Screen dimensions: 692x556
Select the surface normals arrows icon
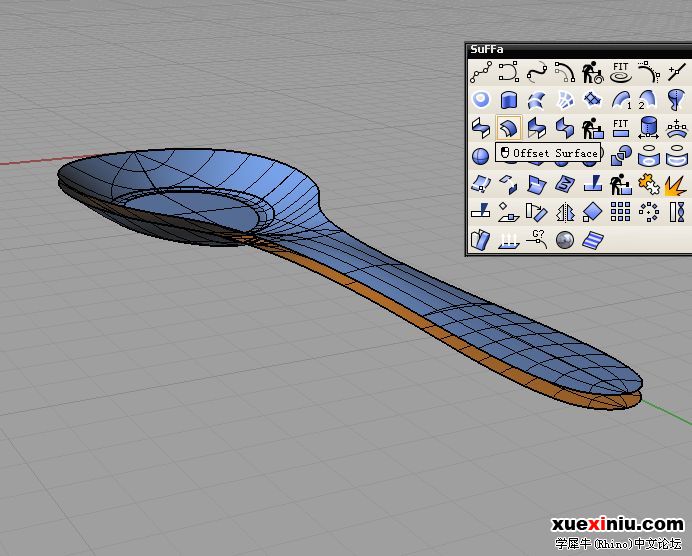[508, 240]
